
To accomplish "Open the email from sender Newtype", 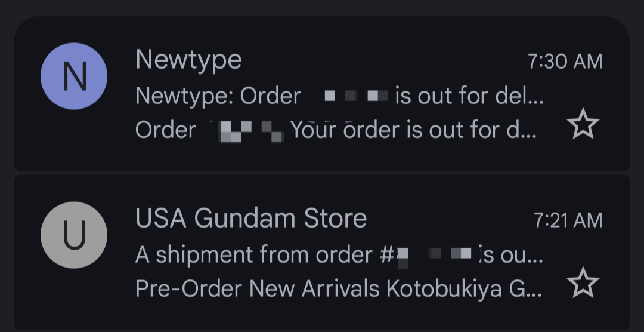I will [188, 60].
